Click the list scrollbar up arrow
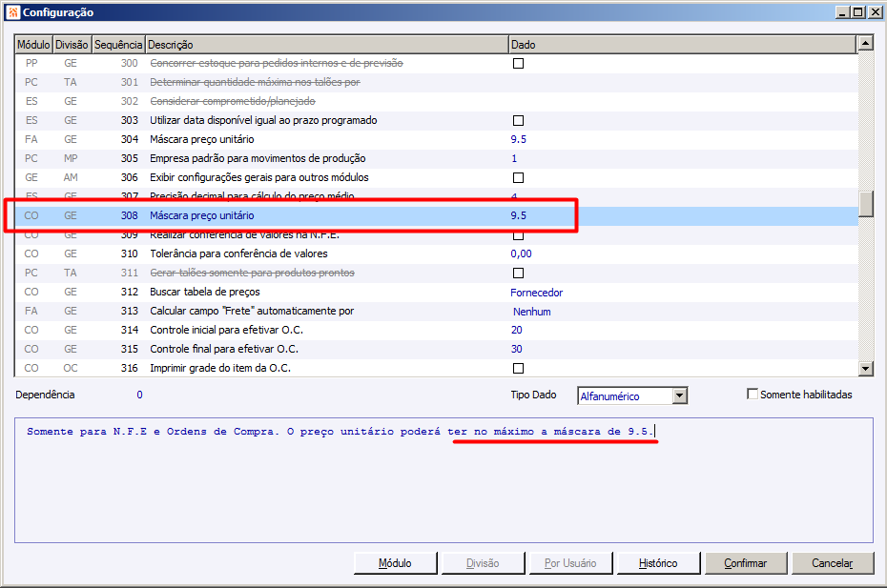887x588 pixels. pos(865,43)
